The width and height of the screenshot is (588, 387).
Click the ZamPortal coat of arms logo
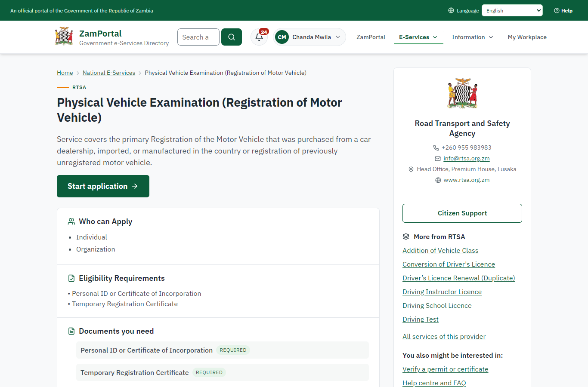(x=64, y=37)
